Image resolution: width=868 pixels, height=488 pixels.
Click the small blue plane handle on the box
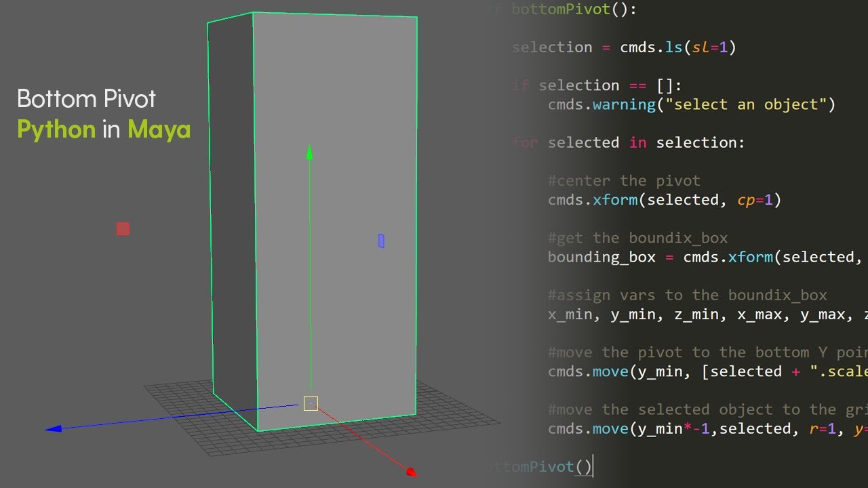[381, 241]
